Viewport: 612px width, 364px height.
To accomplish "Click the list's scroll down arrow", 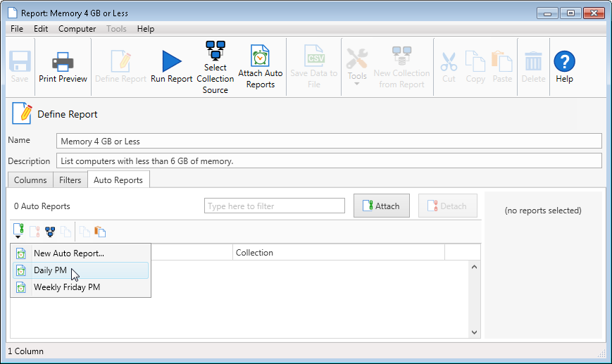I will [474, 332].
